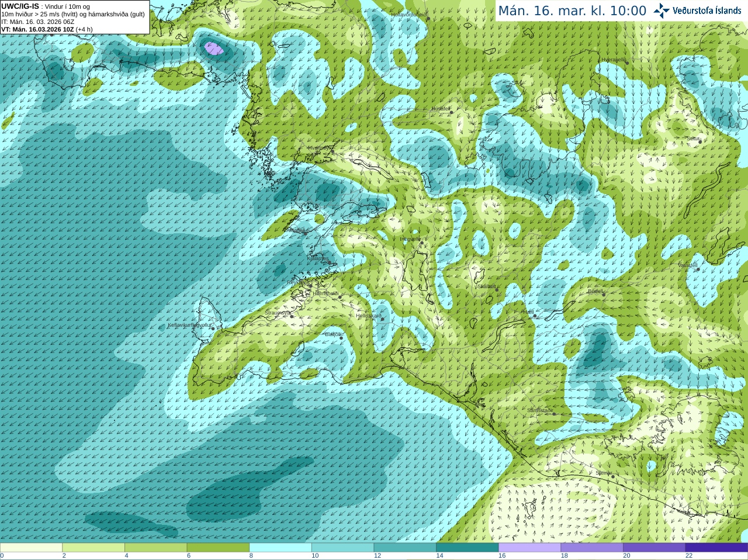The height and width of the screenshot is (560, 748).
Task: Click the Hæll station label
Action: [x=528, y=312]
